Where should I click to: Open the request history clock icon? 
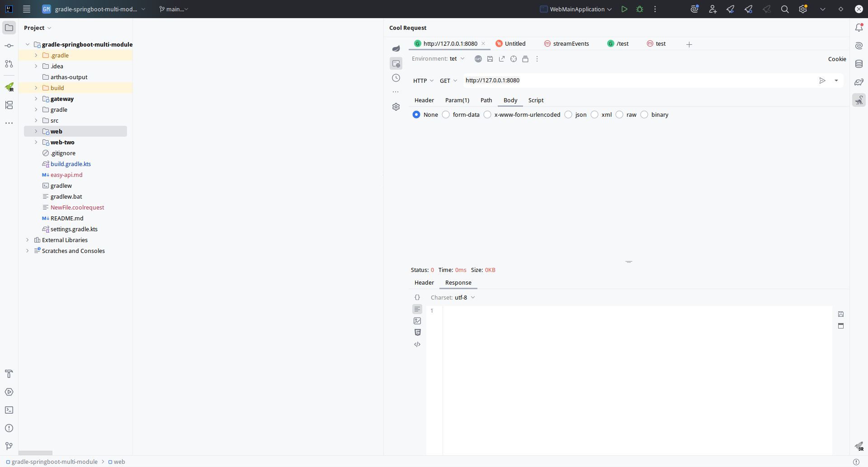396,78
